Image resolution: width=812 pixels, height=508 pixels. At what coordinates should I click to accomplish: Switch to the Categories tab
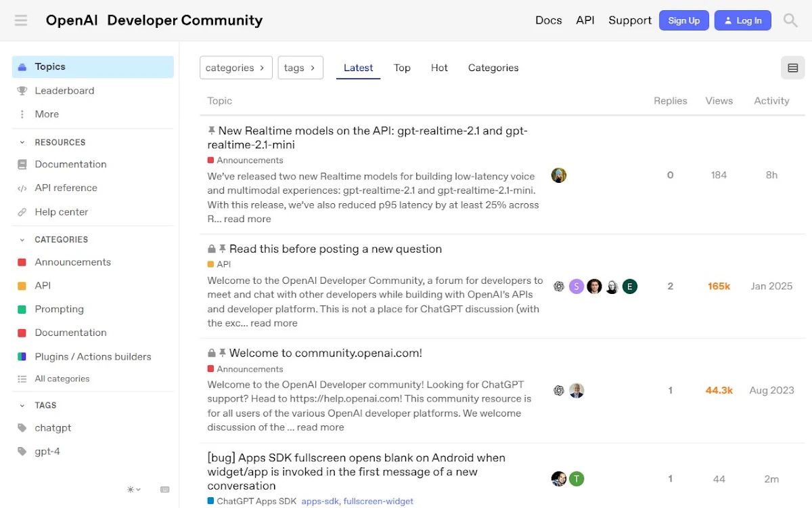click(x=493, y=68)
